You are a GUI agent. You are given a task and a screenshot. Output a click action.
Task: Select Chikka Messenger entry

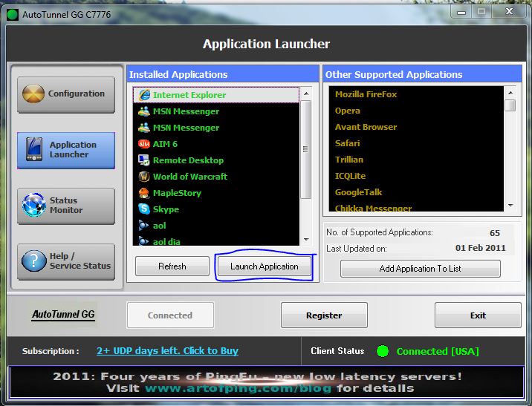point(416,207)
